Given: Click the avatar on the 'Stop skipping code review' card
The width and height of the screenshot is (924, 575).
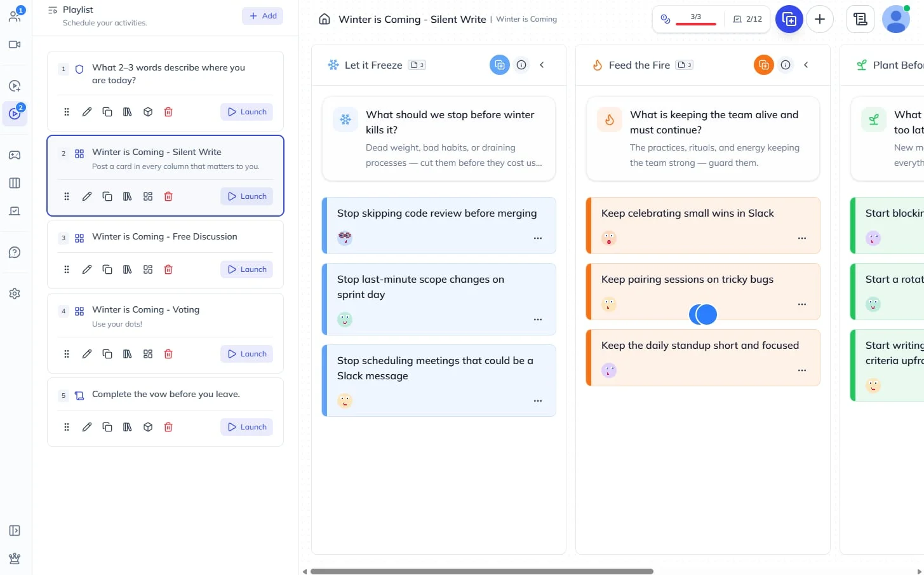Looking at the screenshot, I should (345, 238).
